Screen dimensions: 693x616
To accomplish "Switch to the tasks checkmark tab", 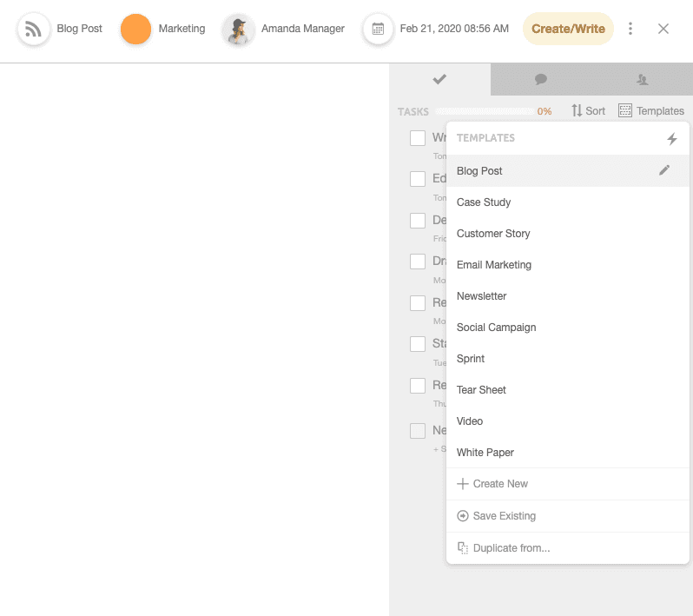I will click(439, 79).
